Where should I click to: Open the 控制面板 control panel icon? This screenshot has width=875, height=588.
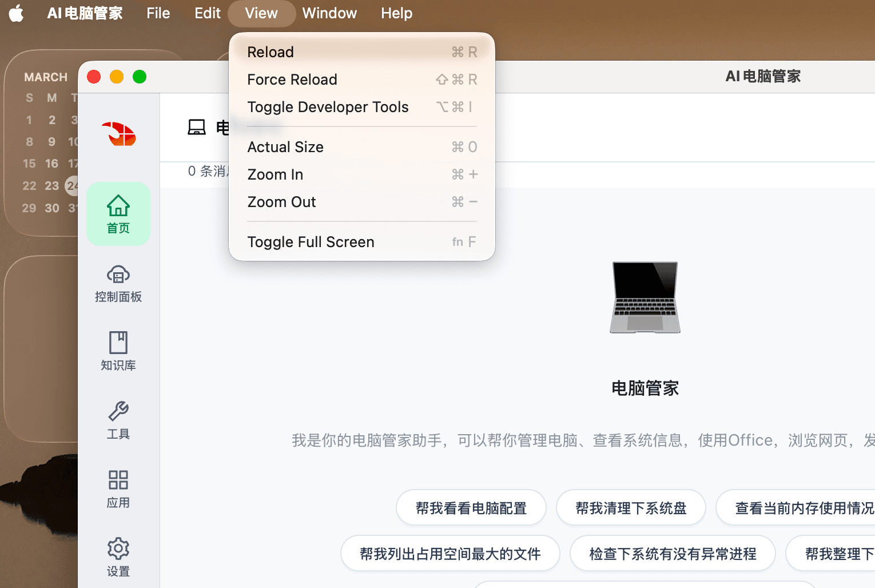coord(118,283)
